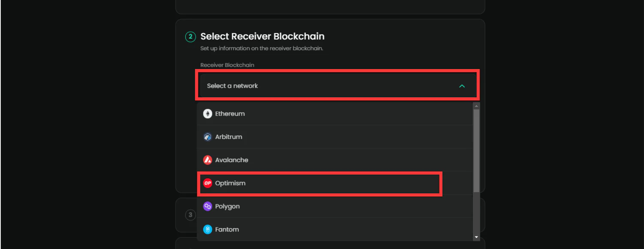Choose Arbitrum from the network list
The image size is (644, 249).
pyautogui.click(x=335, y=137)
